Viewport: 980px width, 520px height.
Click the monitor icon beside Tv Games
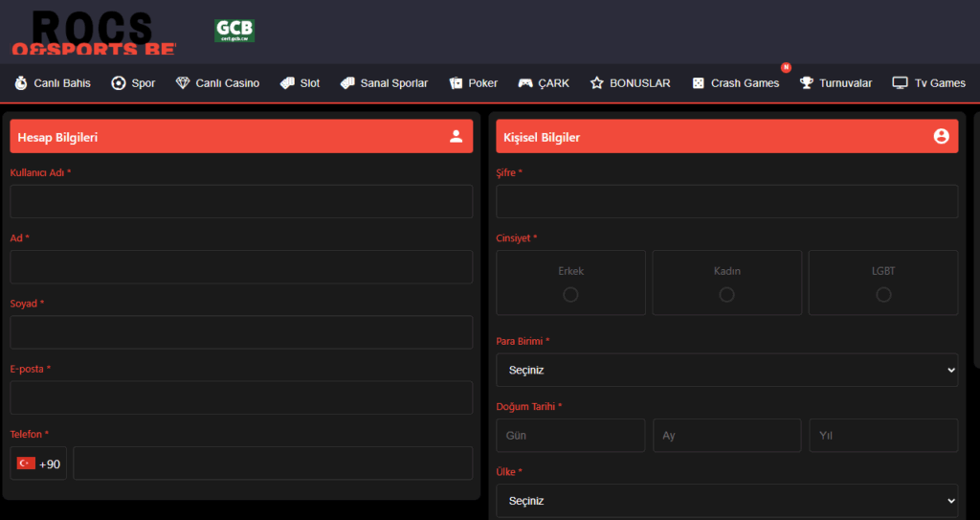[x=900, y=82]
